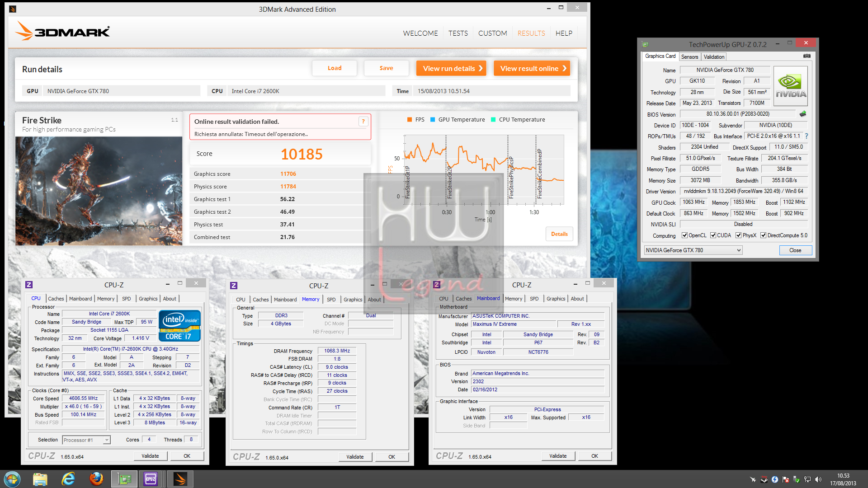
Task: Click the View run details button
Action: tap(451, 68)
